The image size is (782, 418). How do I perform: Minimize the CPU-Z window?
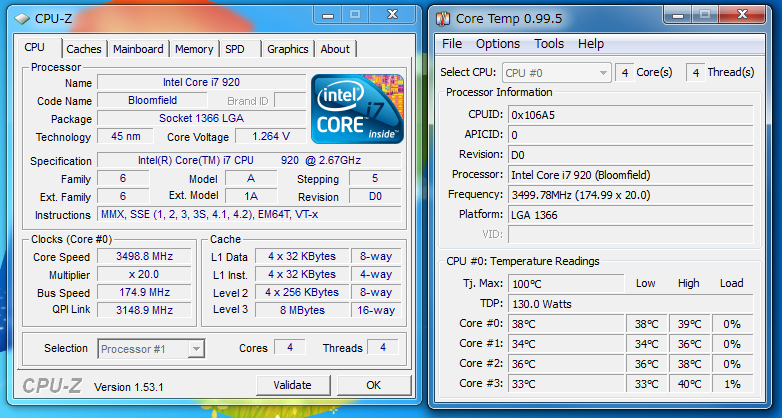[328, 15]
